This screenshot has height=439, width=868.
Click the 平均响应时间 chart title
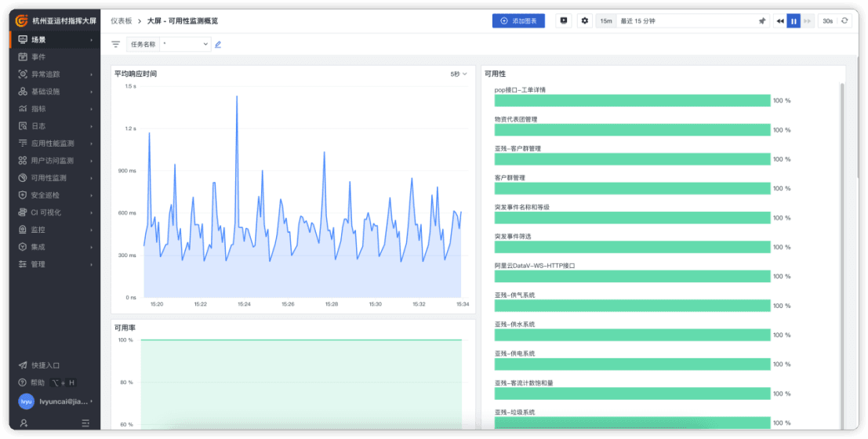click(x=136, y=74)
